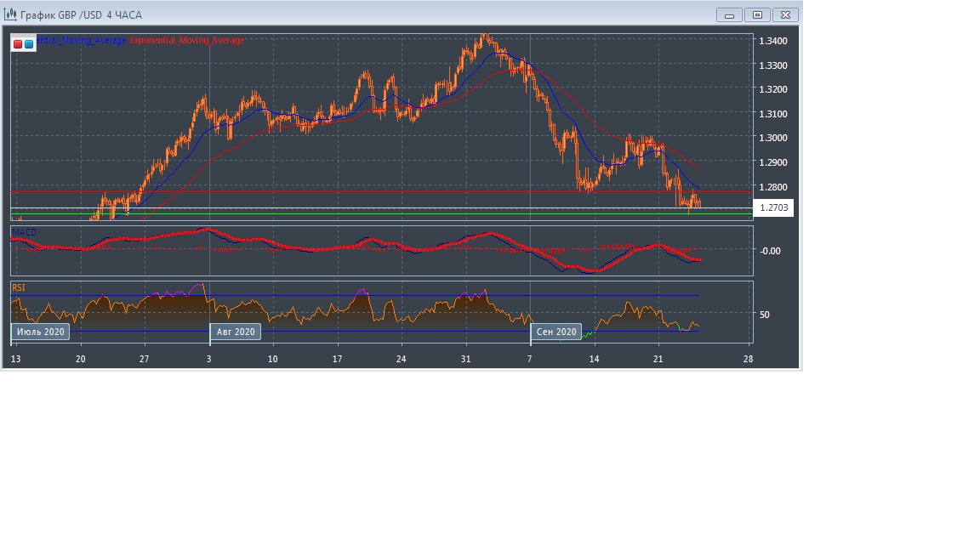This screenshot has width=980, height=551.
Task: Click date 31 on the time axis
Action: click(465, 360)
